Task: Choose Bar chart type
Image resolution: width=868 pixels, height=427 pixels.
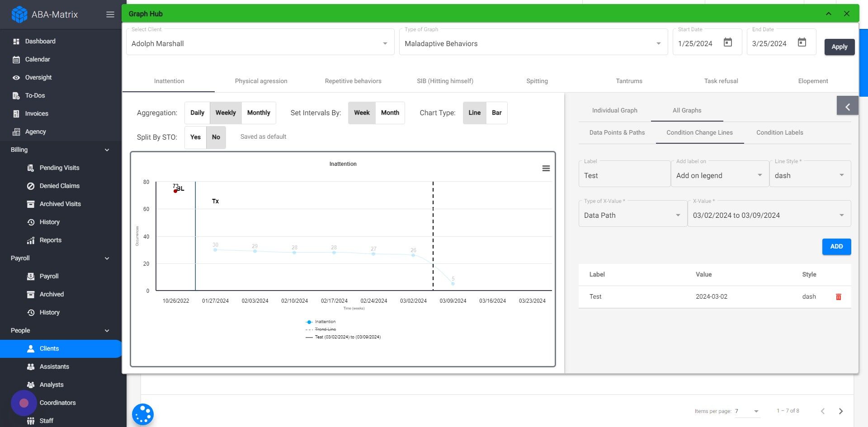Action: pyautogui.click(x=497, y=113)
